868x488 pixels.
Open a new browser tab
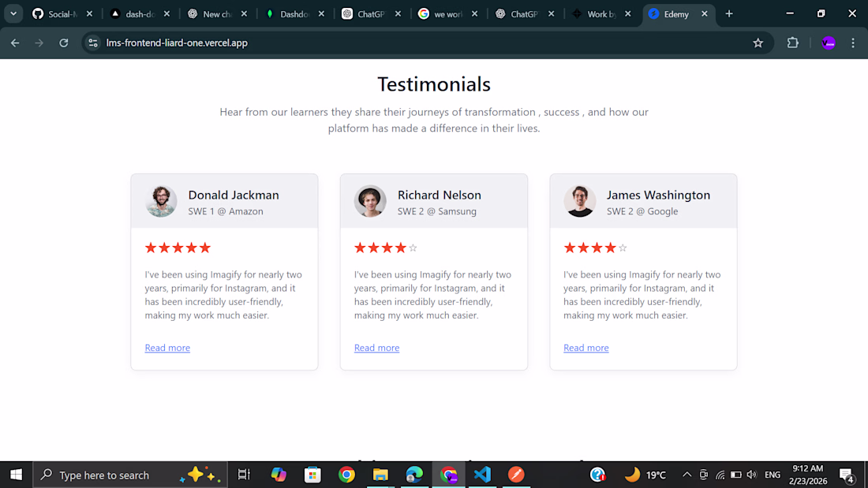pos(729,14)
